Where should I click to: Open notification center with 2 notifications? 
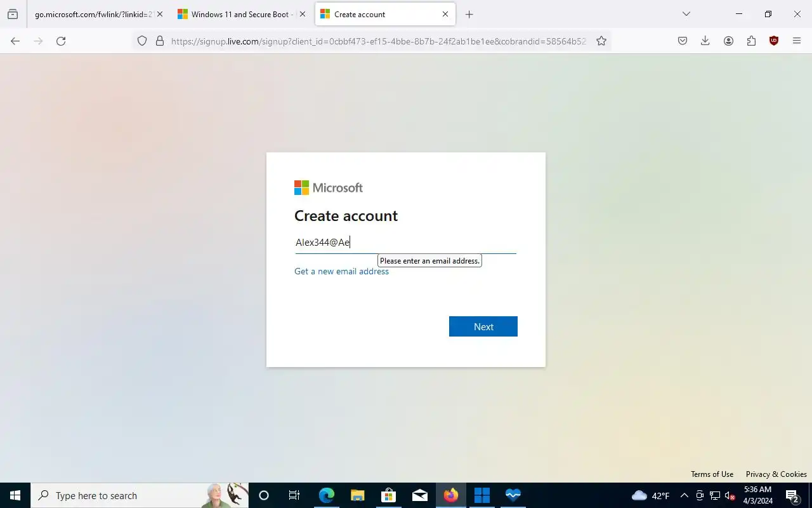pos(792,495)
